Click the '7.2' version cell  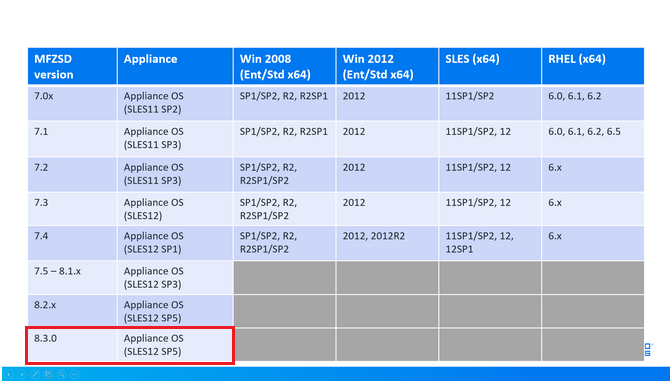point(72,174)
